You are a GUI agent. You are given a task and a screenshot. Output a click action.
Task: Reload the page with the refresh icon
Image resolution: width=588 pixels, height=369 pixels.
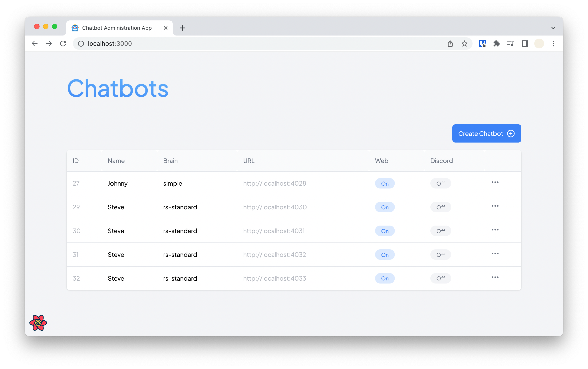point(63,44)
